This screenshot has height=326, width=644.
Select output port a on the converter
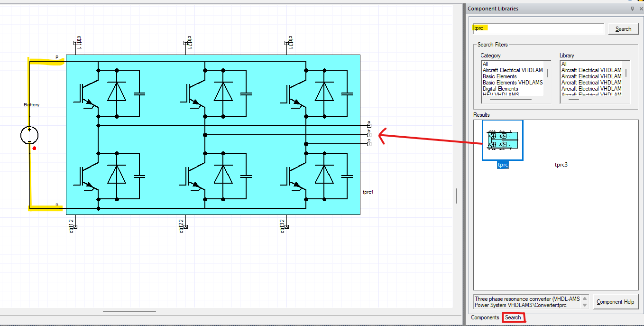coord(369,125)
